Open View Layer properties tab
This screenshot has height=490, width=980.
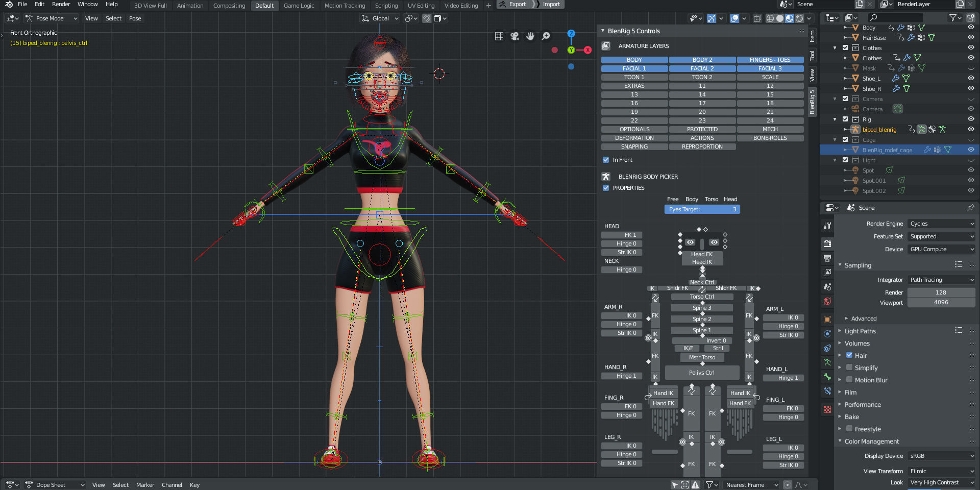(827, 273)
